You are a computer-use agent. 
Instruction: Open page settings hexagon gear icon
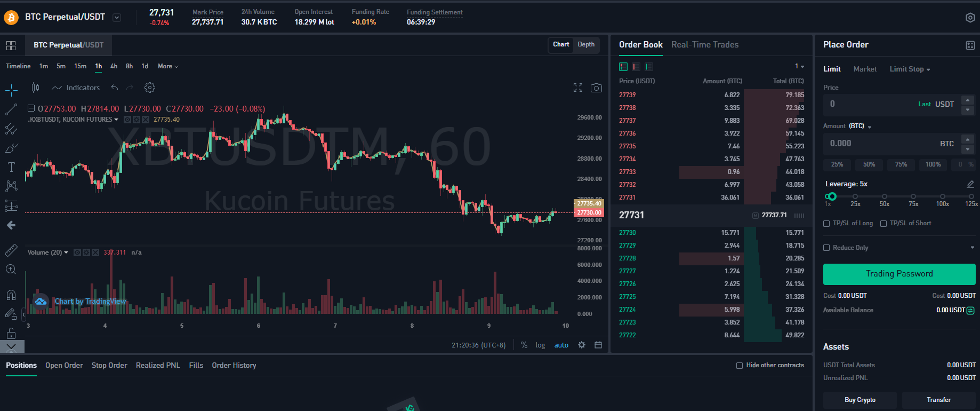pyautogui.click(x=970, y=18)
